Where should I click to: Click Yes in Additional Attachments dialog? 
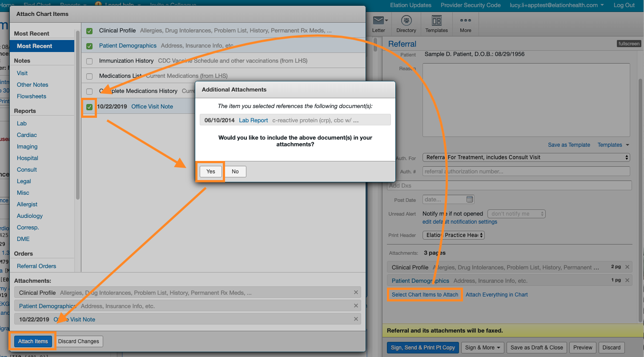tap(211, 172)
